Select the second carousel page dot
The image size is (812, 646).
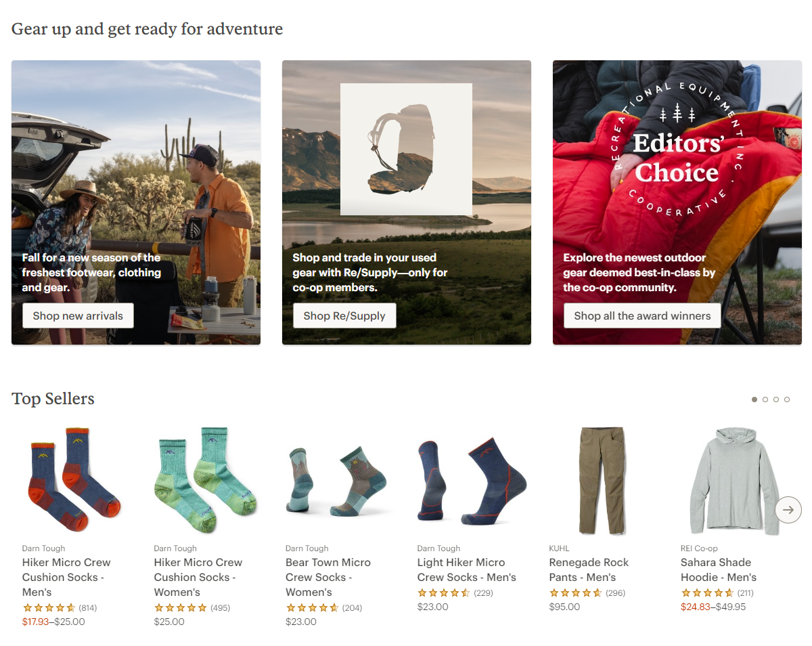tap(765, 400)
